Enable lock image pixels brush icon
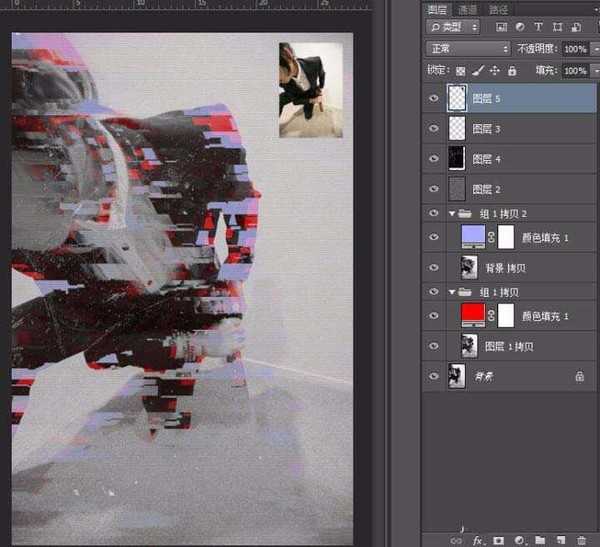The height and width of the screenshot is (547, 600). click(478, 71)
